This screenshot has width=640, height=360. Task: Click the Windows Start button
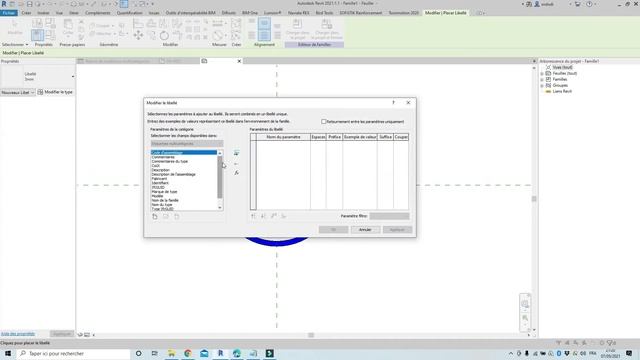coord(8,353)
